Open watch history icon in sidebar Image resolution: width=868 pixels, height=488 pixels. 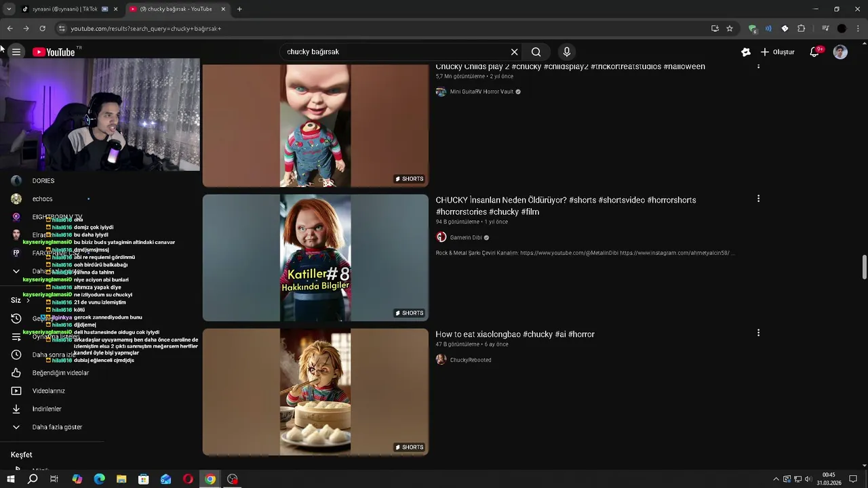click(x=16, y=319)
